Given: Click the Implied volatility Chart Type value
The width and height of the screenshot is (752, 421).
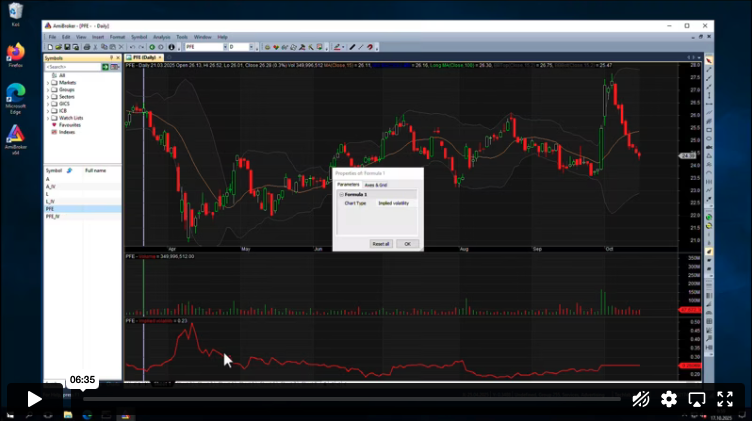Looking at the screenshot, I should click(x=395, y=203).
